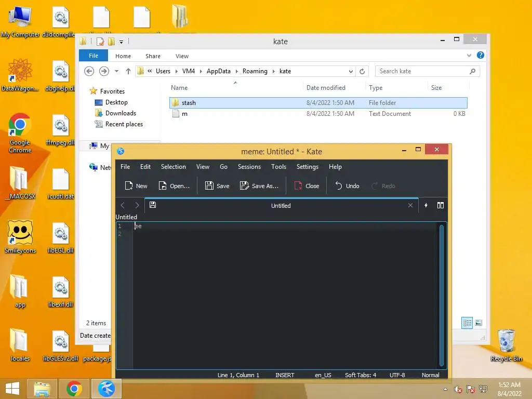Open File Explorer from the taskbar

(x=42, y=389)
